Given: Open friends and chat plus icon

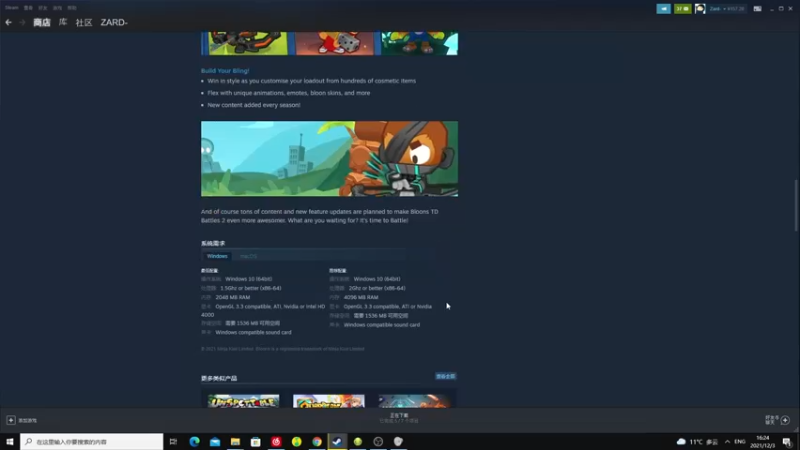Looking at the screenshot, I should click(x=785, y=420).
